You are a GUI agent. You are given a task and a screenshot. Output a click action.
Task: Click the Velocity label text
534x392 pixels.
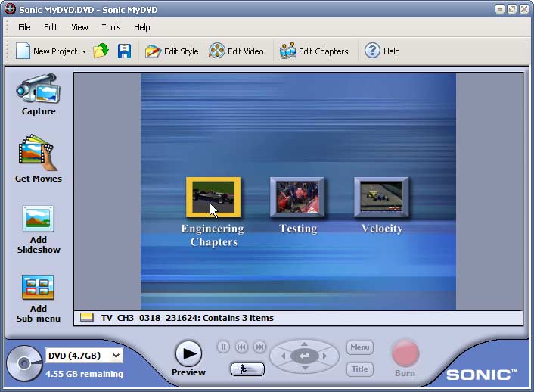tap(382, 229)
